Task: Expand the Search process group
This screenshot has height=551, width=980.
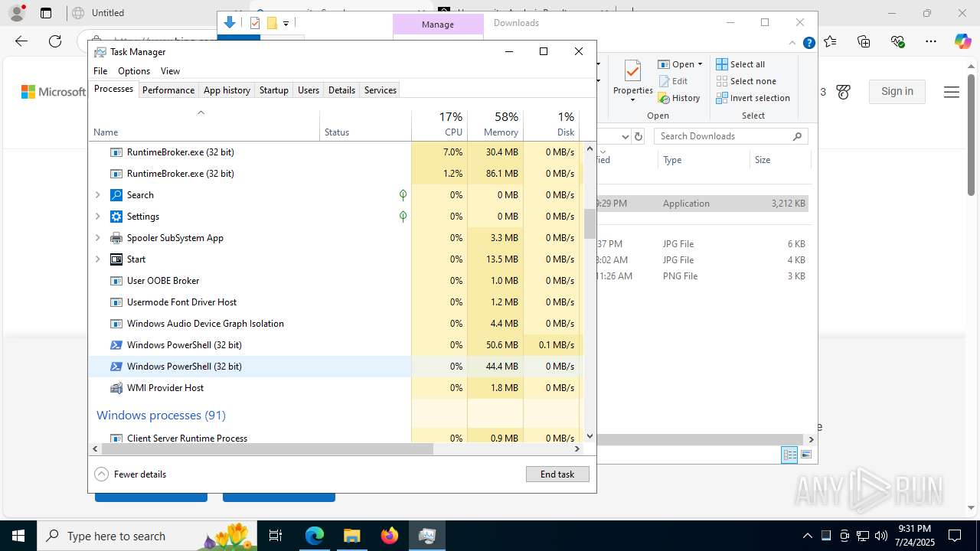Action: (x=97, y=195)
